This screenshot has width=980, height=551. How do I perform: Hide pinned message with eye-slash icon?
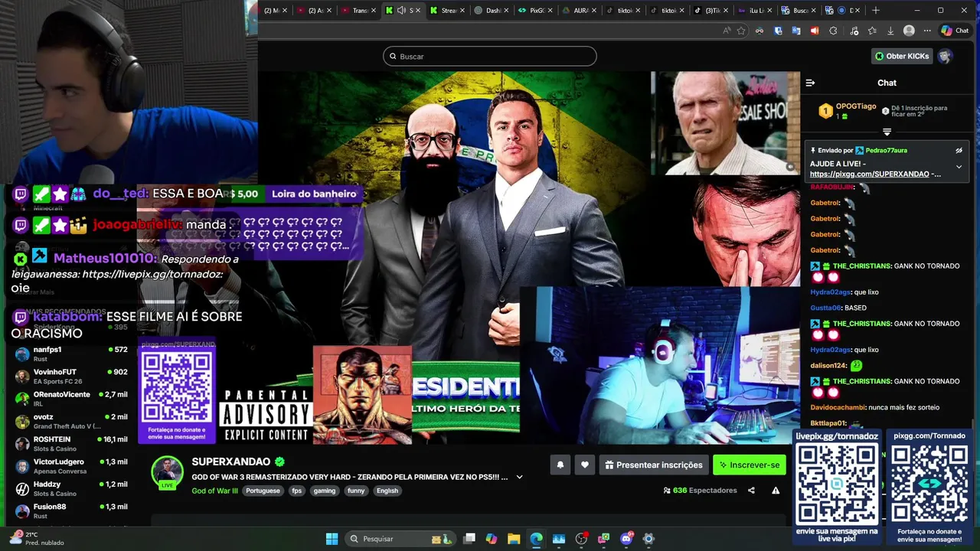pos(959,151)
